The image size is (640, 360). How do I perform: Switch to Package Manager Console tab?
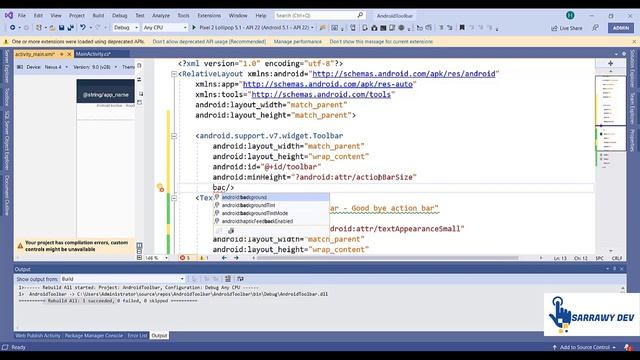(94, 336)
